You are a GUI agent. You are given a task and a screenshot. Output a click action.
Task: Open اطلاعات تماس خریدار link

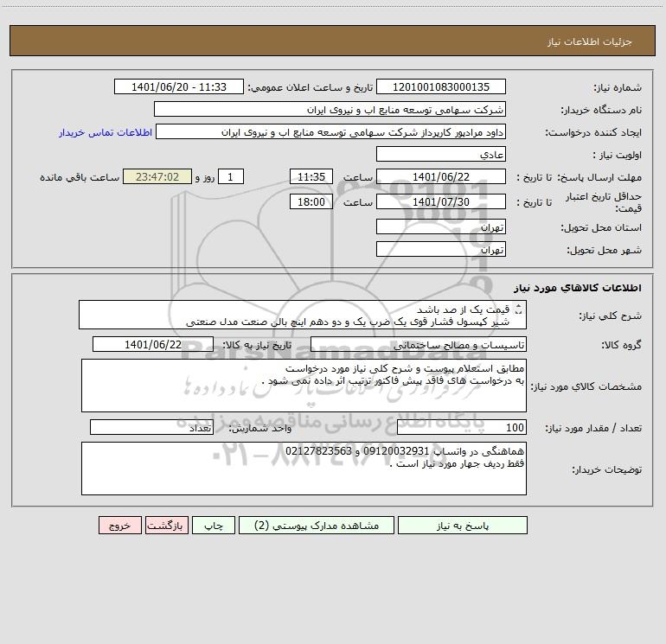coord(106,132)
